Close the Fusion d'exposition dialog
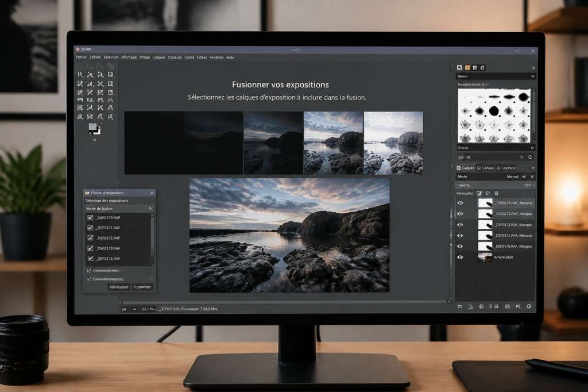 point(152,193)
